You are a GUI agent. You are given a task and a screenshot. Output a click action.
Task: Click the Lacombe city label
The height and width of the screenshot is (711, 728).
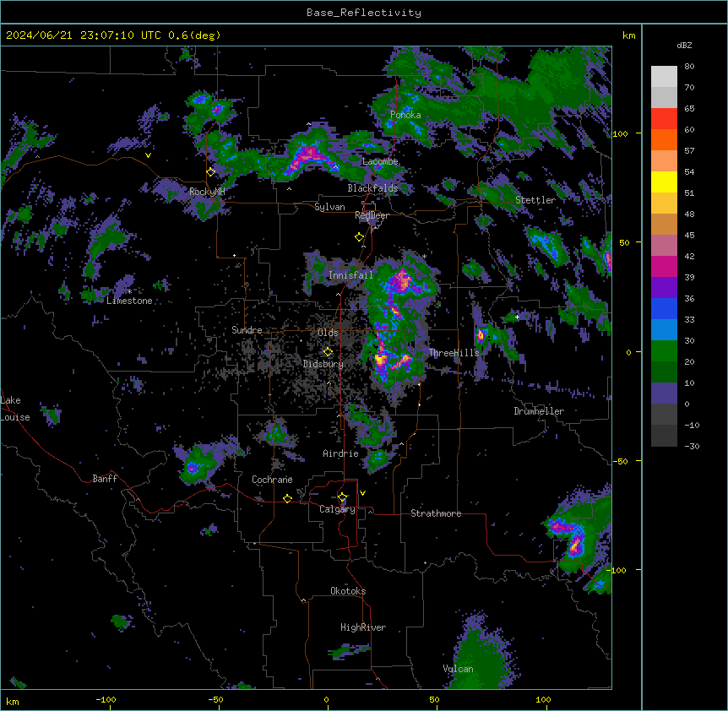(380, 161)
